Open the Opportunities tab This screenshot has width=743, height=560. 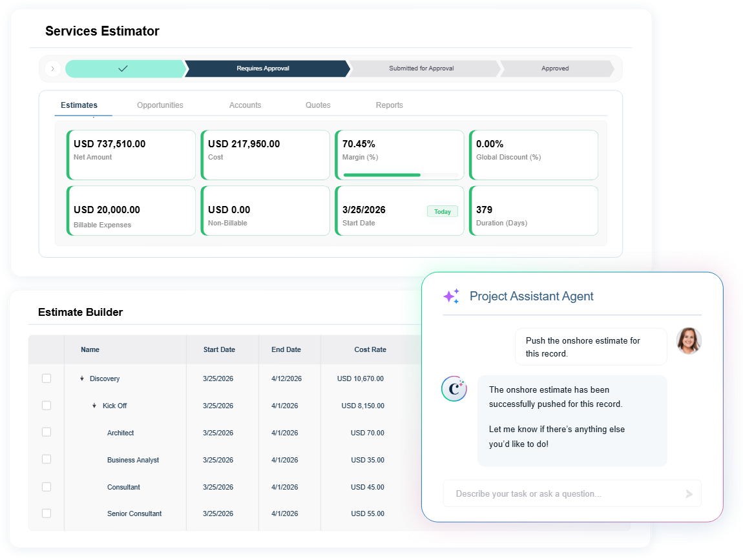click(x=160, y=105)
